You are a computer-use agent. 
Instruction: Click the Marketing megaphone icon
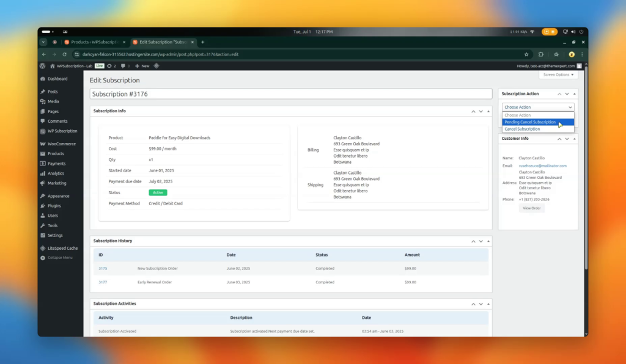[43, 183]
